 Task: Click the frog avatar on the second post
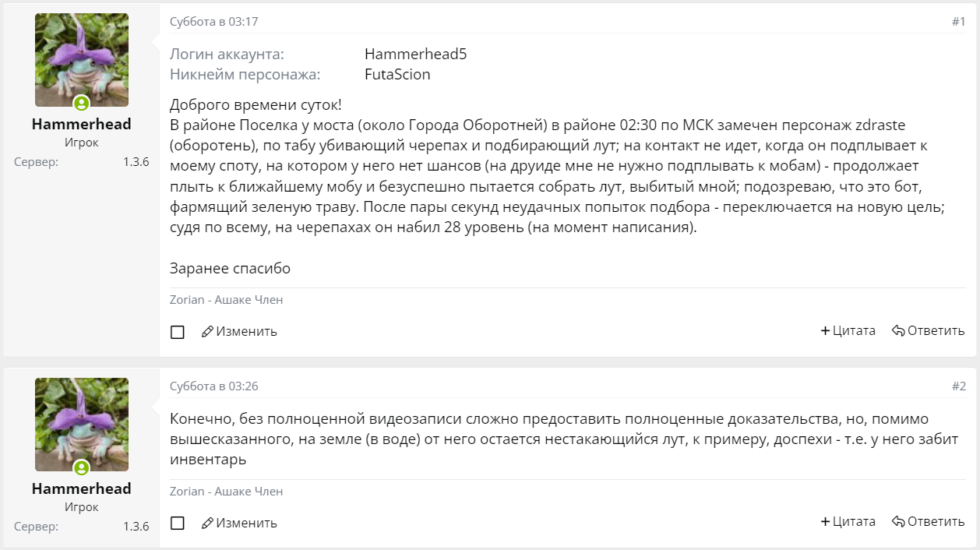pos(81,424)
